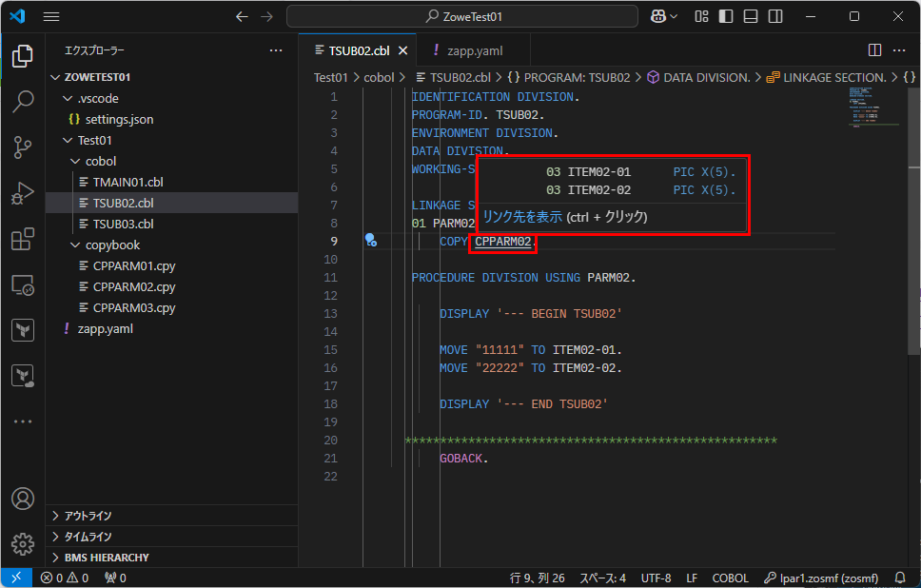Open the Search view in activity bar
The image size is (921, 588).
[23, 102]
